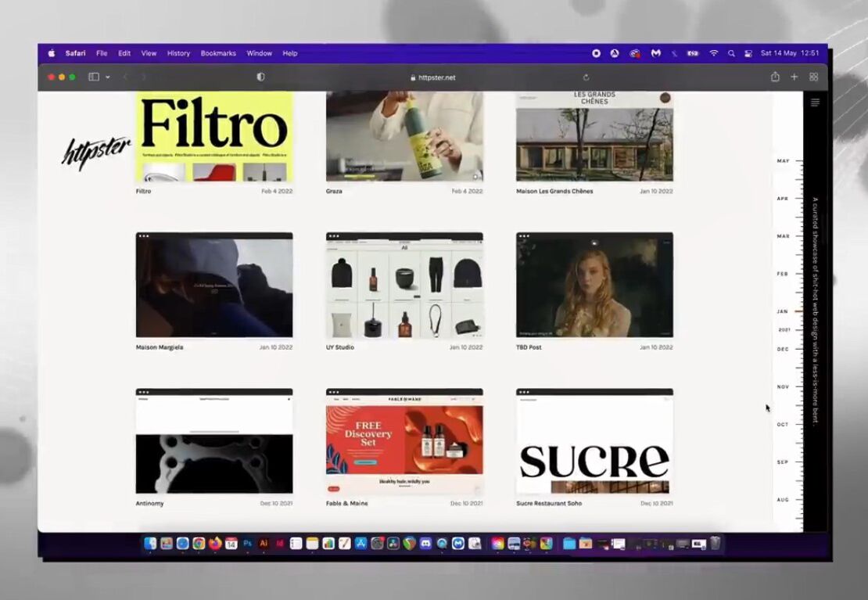Launch Firefox from the dock
The width and height of the screenshot is (868, 600).
[x=215, y=543]
